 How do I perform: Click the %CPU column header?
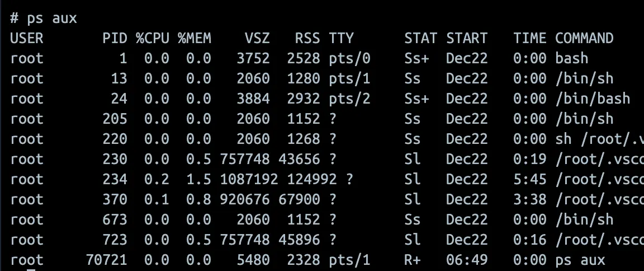pos(153,38)
